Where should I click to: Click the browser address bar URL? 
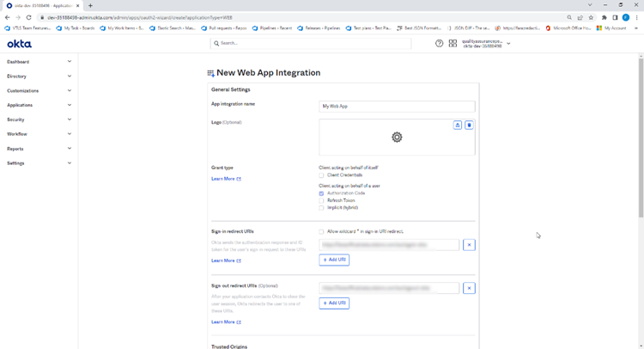(x=140, y=18)
